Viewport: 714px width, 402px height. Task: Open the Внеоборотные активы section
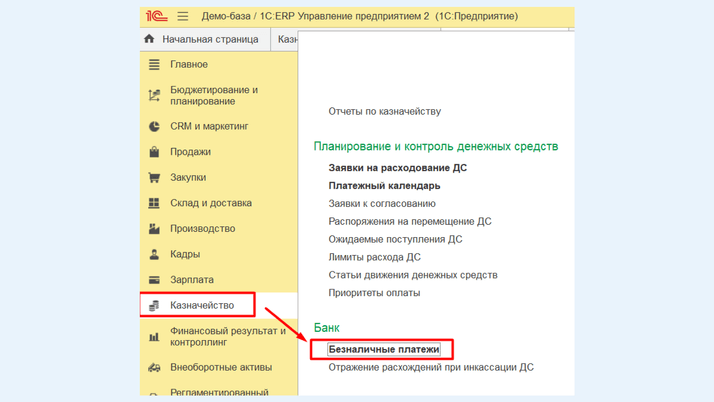tap(219, 367)
